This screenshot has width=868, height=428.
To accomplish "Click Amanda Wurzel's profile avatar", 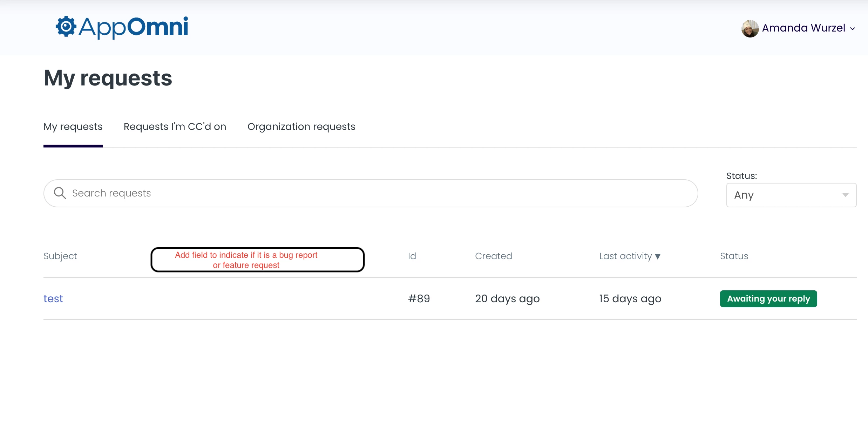I will point(750,28).
